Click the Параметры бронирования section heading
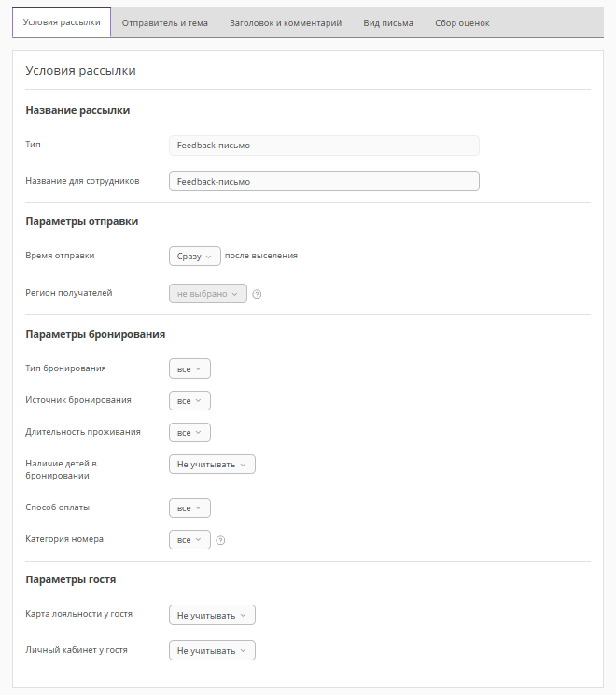 [95, 334]
